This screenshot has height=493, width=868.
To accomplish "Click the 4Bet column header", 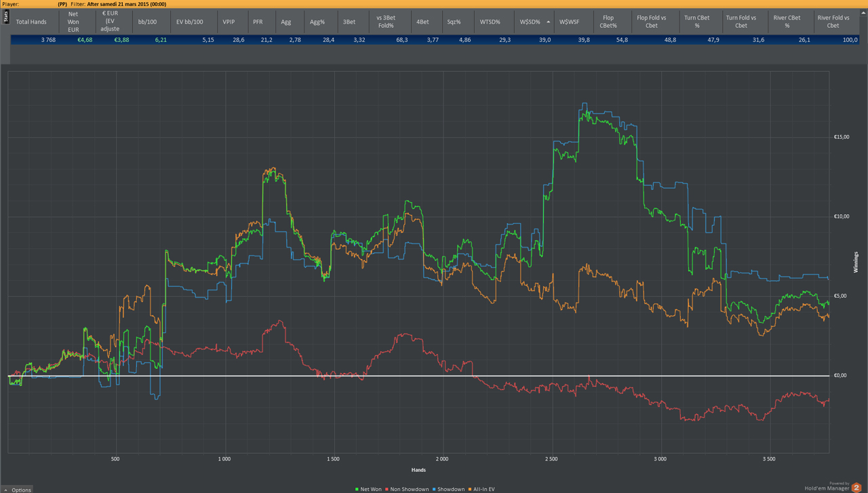I will click(427, 22).
